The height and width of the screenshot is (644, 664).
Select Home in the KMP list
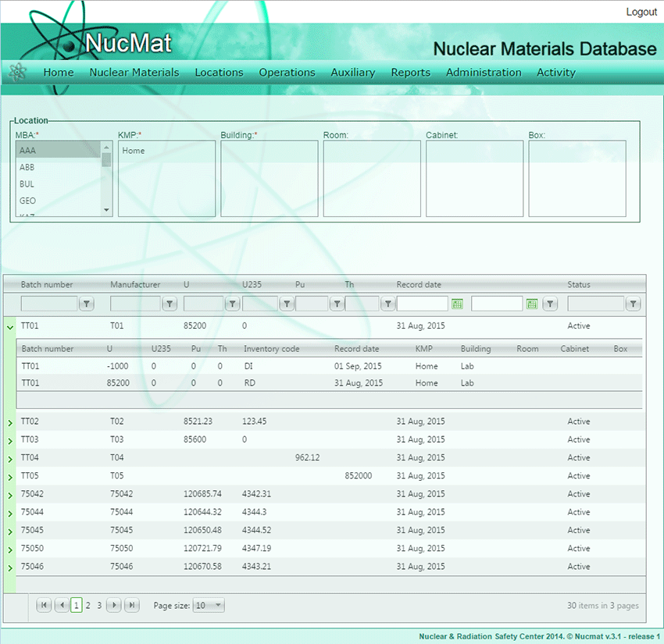(134, 151)
